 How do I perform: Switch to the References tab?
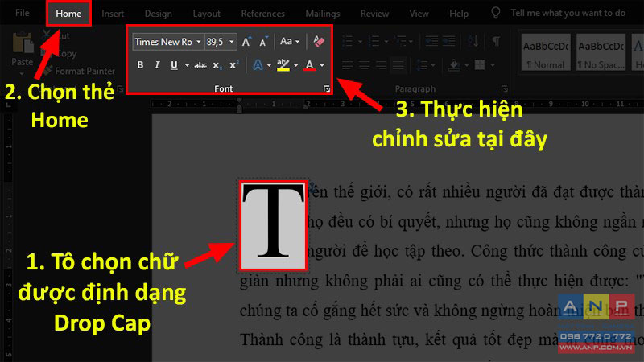(263, 14)
